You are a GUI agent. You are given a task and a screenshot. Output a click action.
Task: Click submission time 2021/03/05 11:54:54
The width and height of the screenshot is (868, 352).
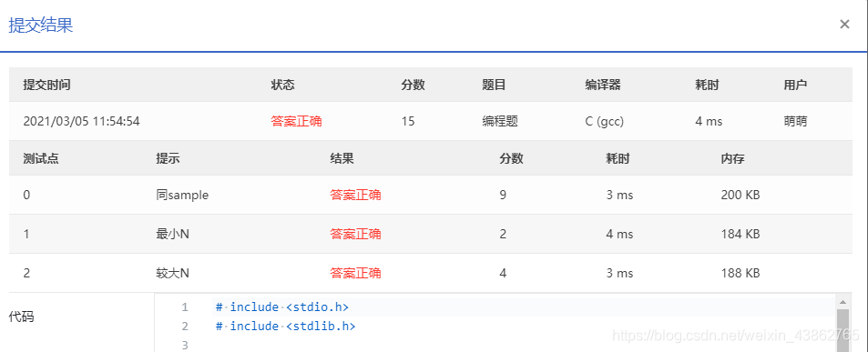pos(81,122)
